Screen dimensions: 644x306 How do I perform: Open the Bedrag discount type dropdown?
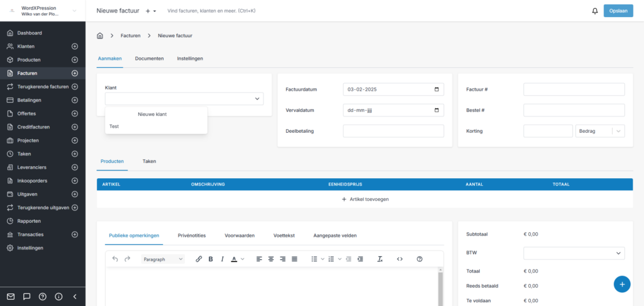(x=601, y=131)
